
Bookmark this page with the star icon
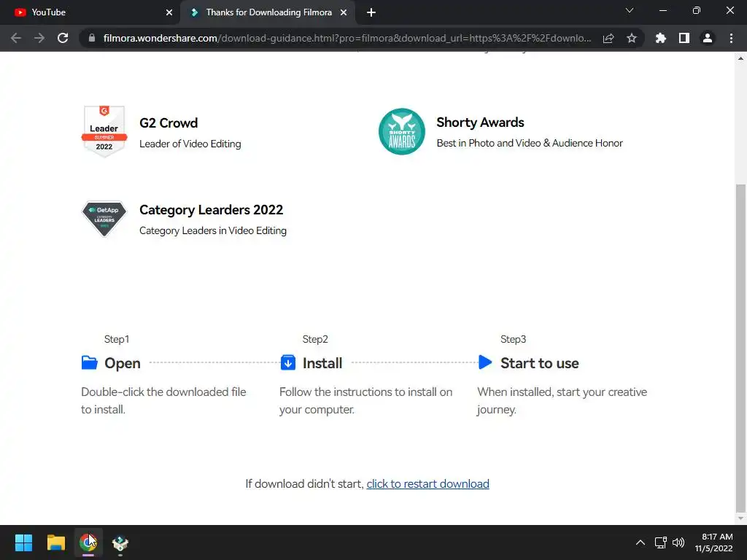coord(632,38)
